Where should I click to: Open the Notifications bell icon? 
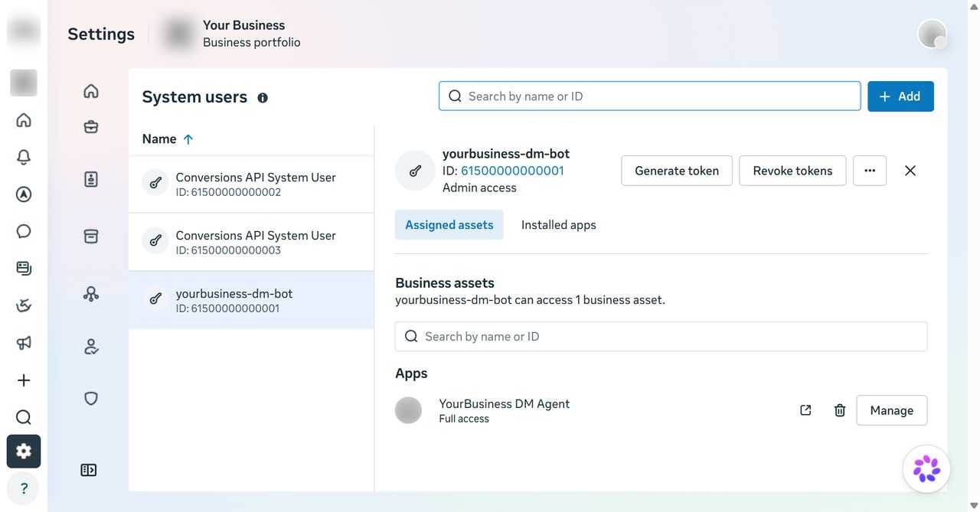tap(24, 157)
